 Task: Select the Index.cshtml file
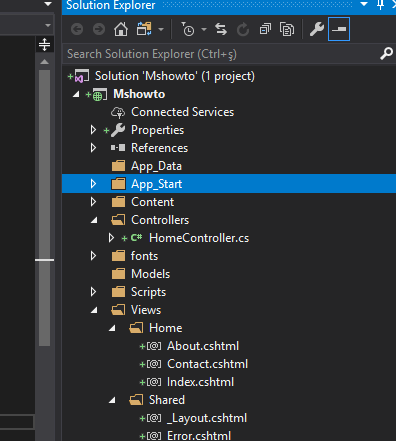200,382
